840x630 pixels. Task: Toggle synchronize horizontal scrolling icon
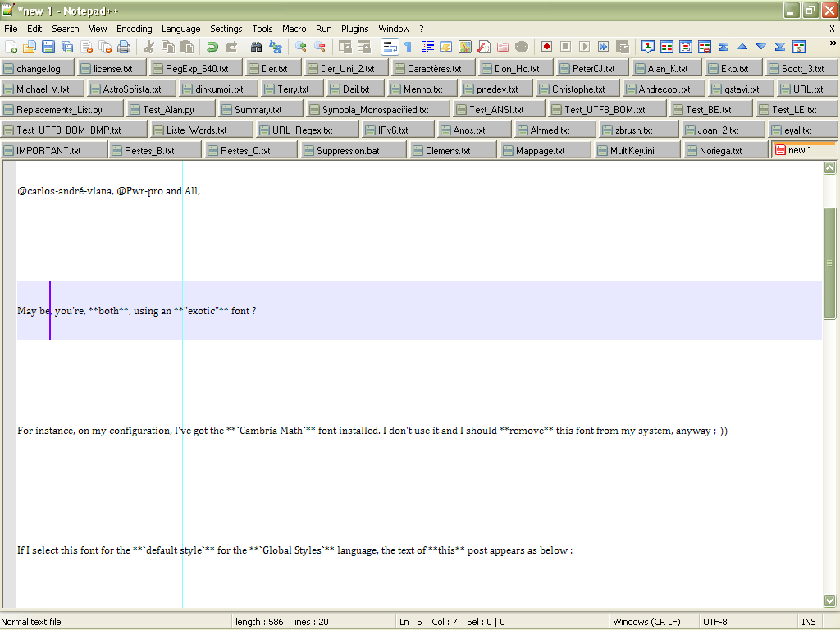[364, 47]
